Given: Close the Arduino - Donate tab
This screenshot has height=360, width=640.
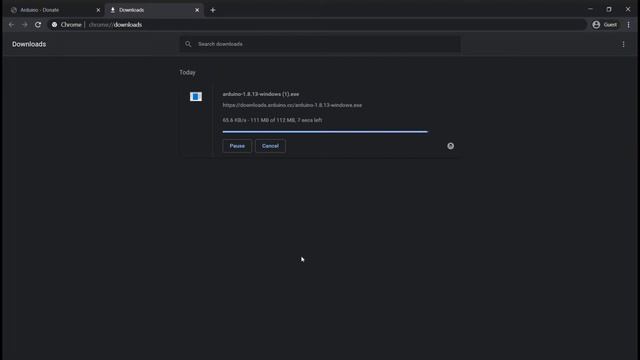Looking at the screenshot, I should (x=98, y=10).
